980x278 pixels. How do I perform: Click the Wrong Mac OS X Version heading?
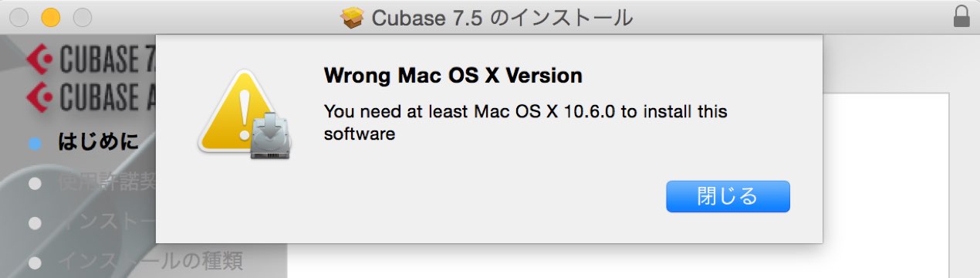tap(453, 76)
